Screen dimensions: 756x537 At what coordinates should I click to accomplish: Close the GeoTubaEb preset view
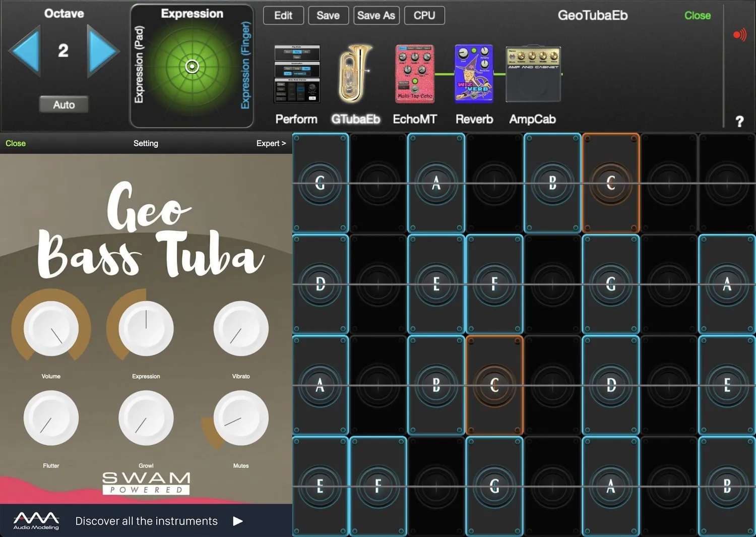click(698, 16)
